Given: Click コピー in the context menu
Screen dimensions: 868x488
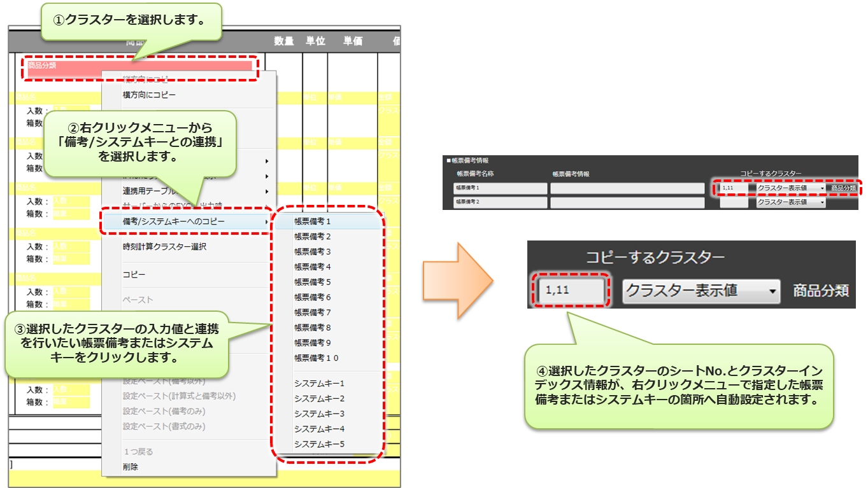Looking at the screenshot, I should pos(134,274).
